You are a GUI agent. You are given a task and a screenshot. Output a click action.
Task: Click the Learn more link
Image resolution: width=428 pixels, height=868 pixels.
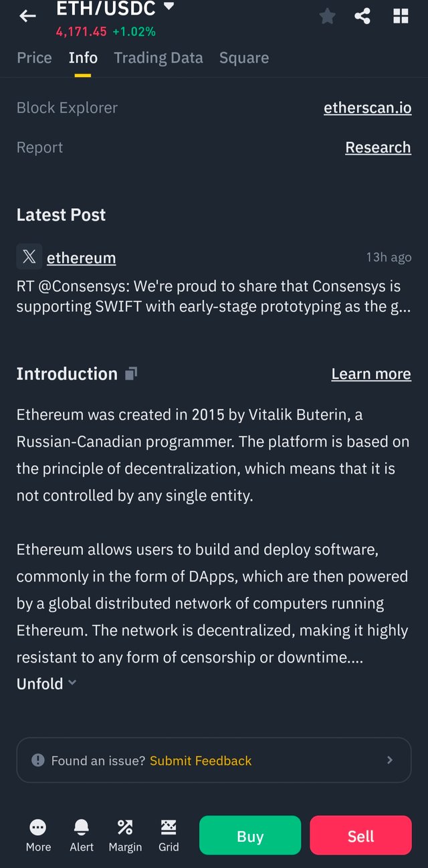[x=371, y=373]
